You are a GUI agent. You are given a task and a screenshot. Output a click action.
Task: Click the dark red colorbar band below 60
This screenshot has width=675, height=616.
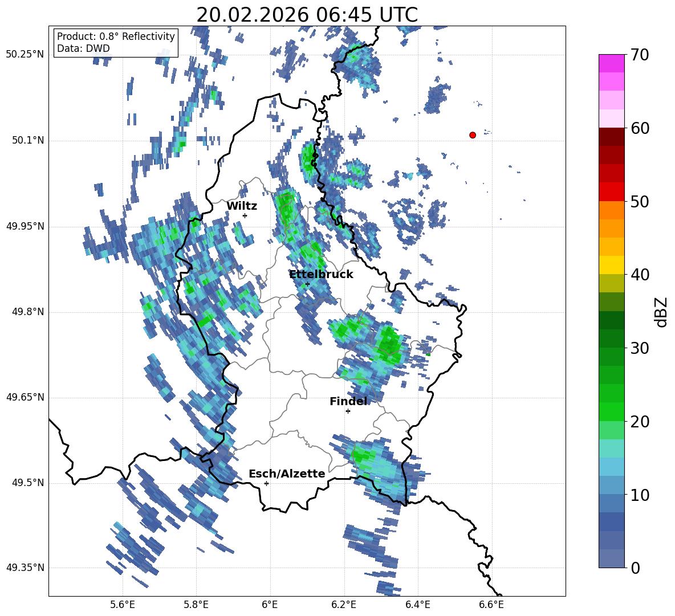coord(611,137)
